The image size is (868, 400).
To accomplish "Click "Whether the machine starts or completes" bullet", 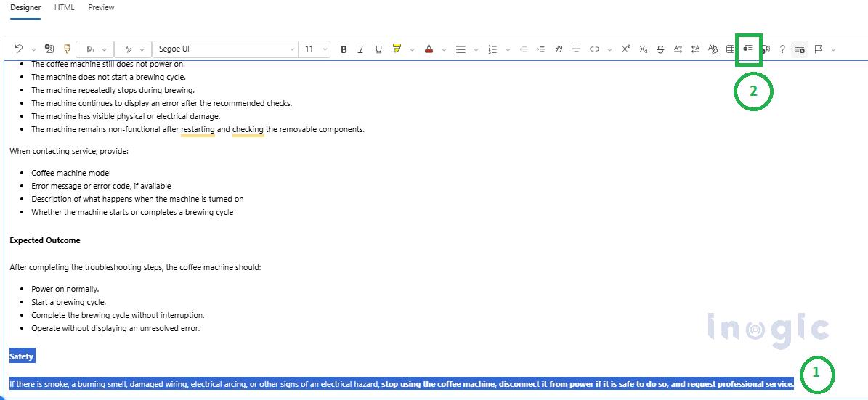I will tap(132, 212).
